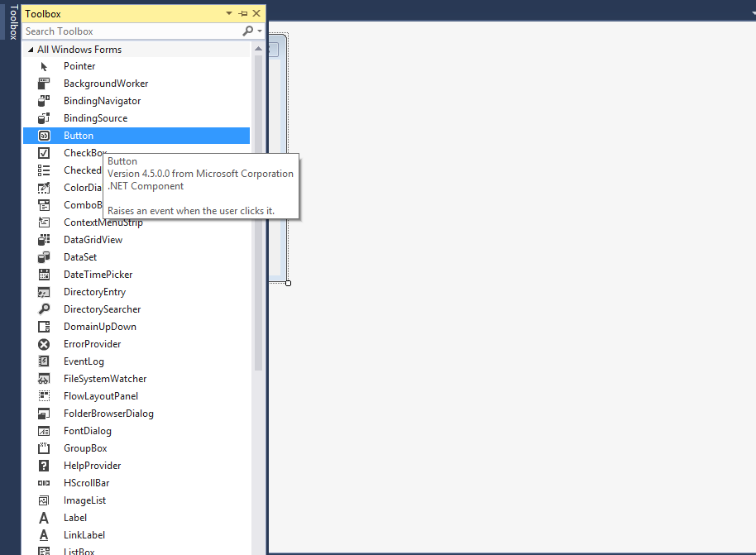Select the LinkLabel icon
The width and height of the screenshot is (756, 555).
44,535
